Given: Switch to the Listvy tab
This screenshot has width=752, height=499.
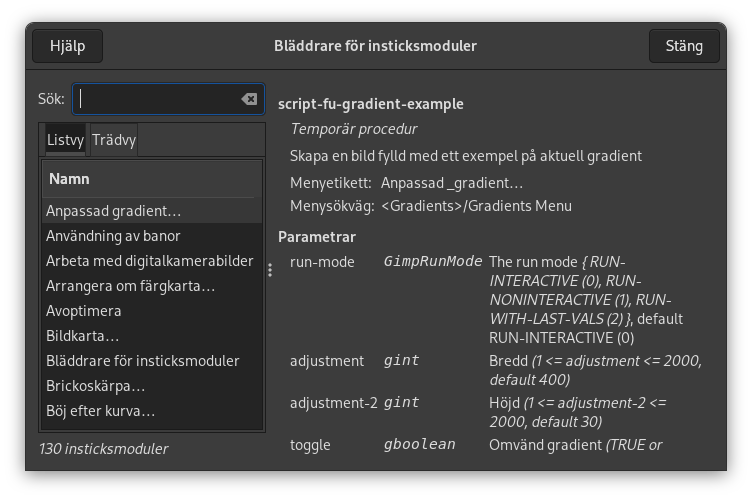Looking at the screenshot, I should pyautogui.click(x=65, y=140).
